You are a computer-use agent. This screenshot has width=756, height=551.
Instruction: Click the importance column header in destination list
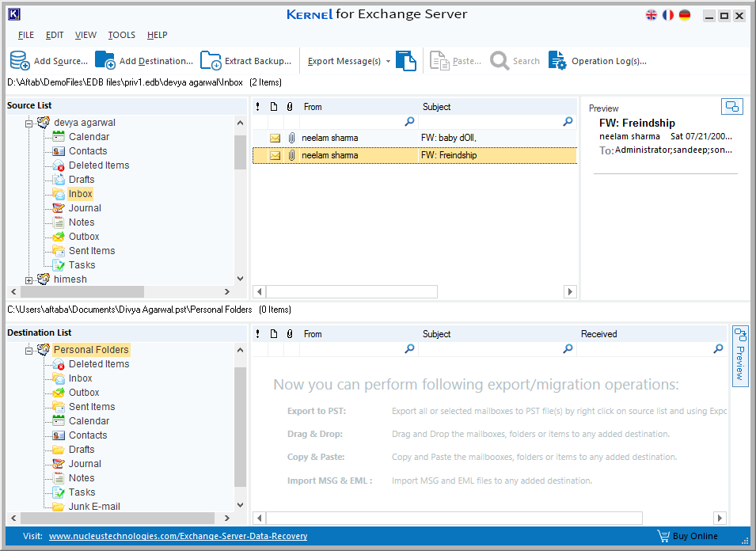(x=258, y=333)
